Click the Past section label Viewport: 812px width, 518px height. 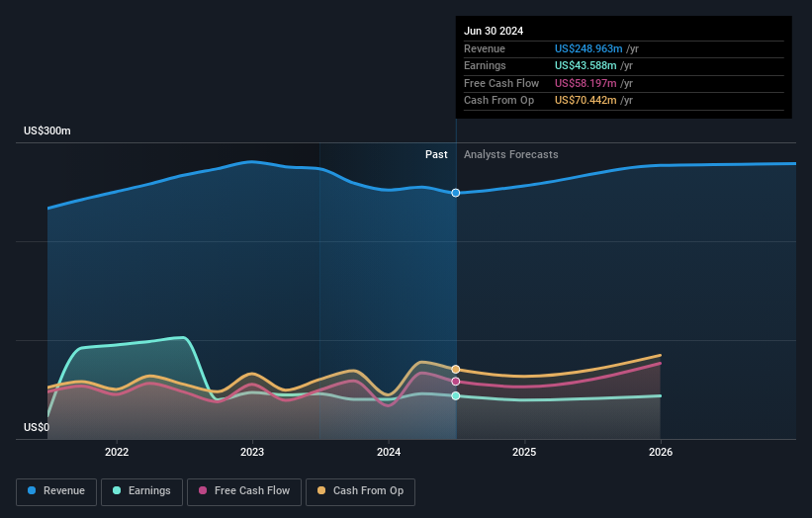[436, 154]
